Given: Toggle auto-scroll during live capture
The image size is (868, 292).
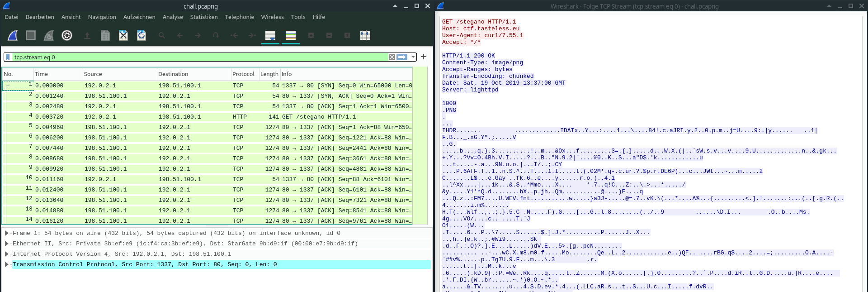Looking at the screenshot, I should 270,35.
